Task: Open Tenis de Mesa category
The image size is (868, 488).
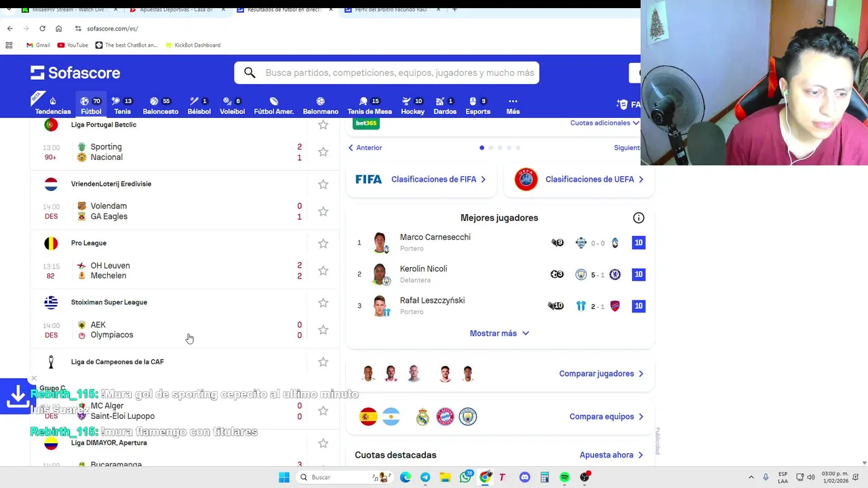Action: coord(370,105)
